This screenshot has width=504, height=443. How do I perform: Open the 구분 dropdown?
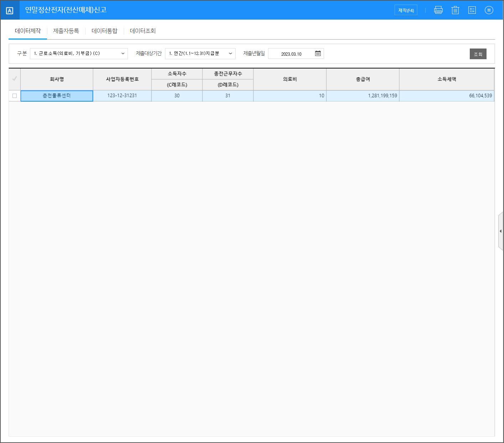coord(79,54)
